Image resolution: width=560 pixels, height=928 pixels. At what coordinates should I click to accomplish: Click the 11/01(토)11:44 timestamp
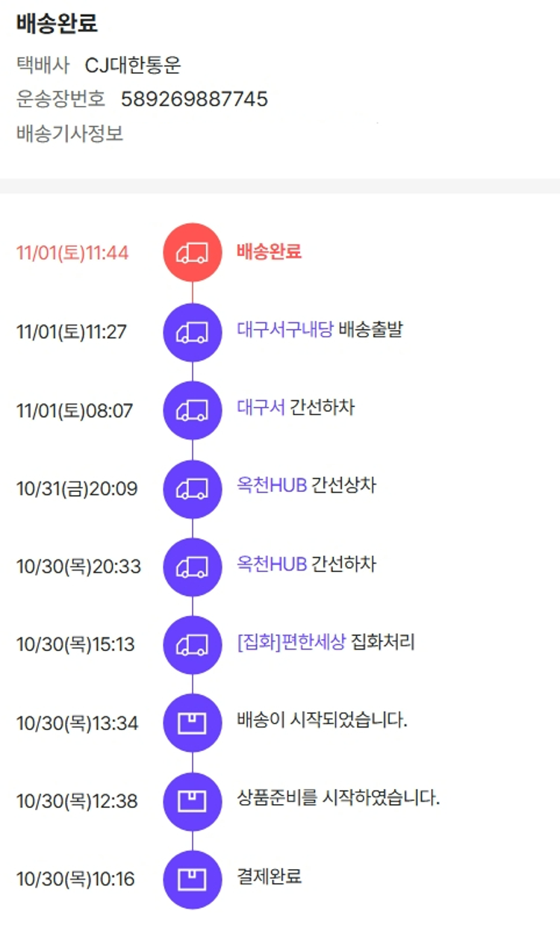(72, 253)
